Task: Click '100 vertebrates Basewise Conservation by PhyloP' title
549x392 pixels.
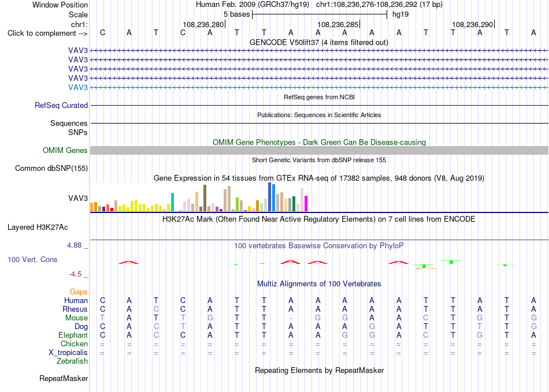Action: click(319, 246)
